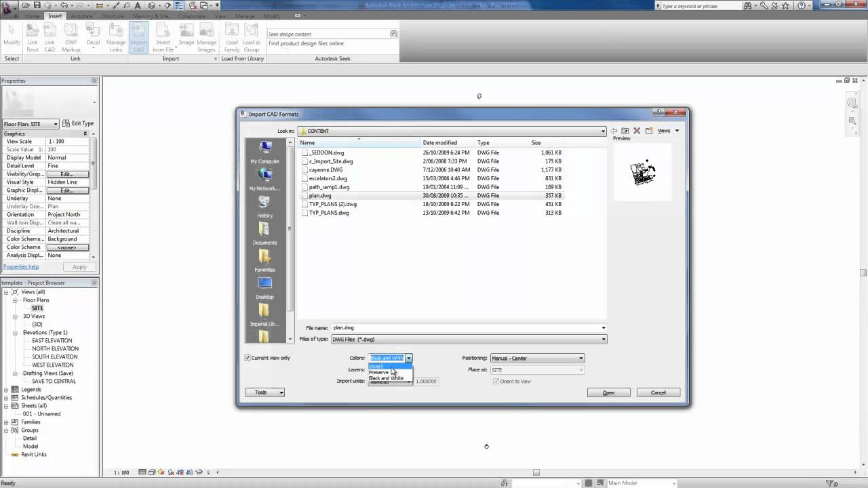Choose Invert in the Colors list
The image size is (868, 488).
[x=390, y=366]
